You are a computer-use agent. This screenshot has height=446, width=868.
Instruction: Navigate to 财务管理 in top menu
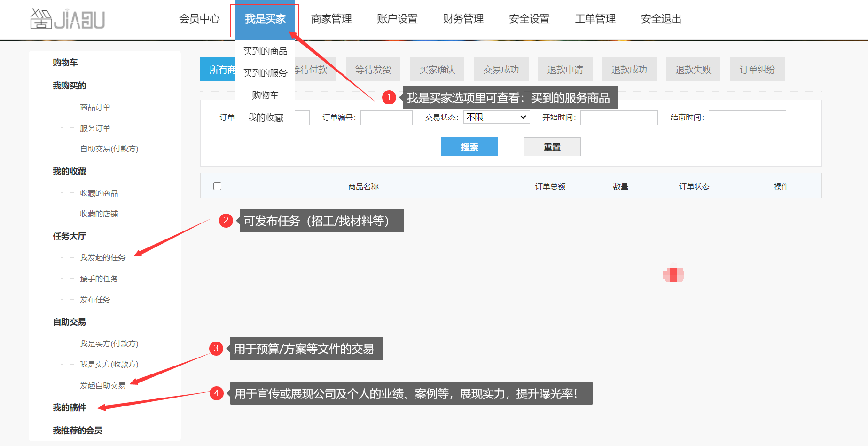[463, 19]
